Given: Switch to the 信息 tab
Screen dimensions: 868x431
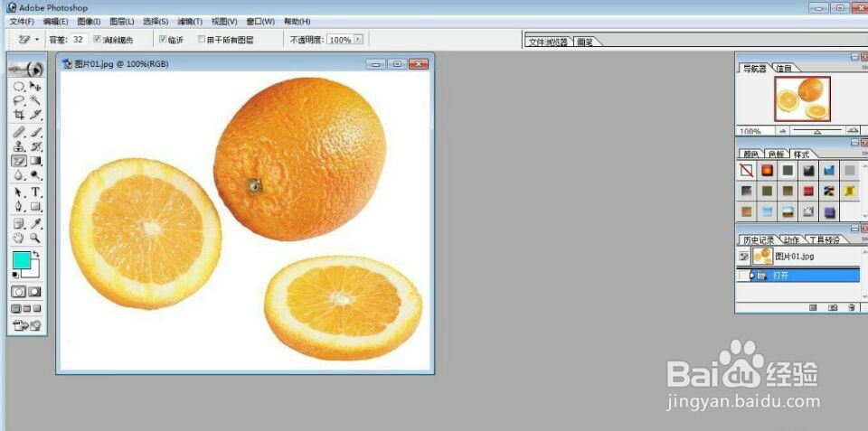Looking at the screenshot, I should [x=783, y=68].
